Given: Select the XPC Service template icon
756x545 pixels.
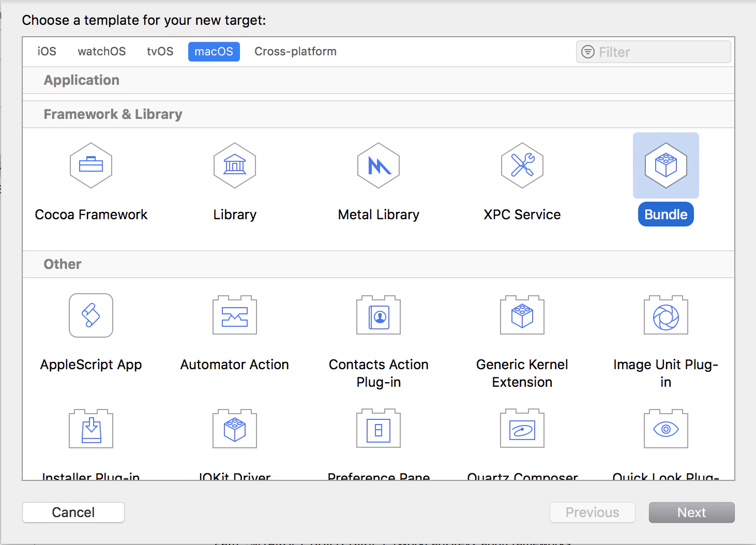Looking at the screenshot, I should pyautogui.click(x=522, y=165).
